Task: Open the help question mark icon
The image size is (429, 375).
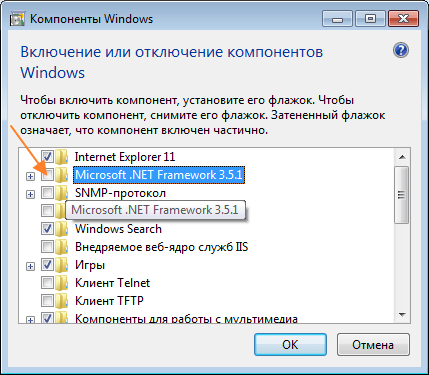Action: tap(401, 50)
